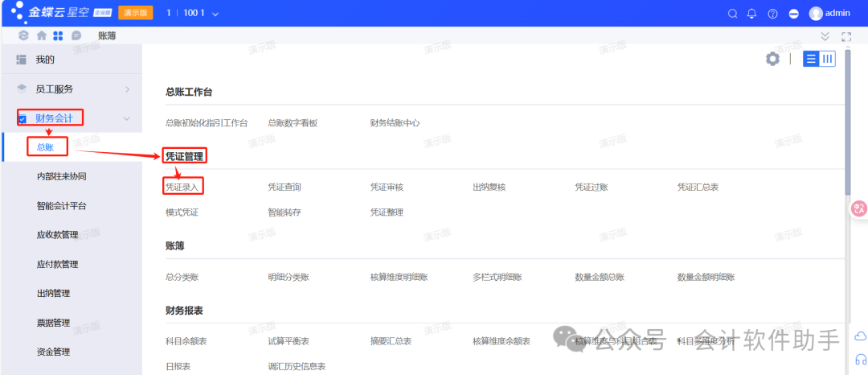This screenshot has width=868, height=375.
Task: Click the chat message bubble icon
Action: 76,35
